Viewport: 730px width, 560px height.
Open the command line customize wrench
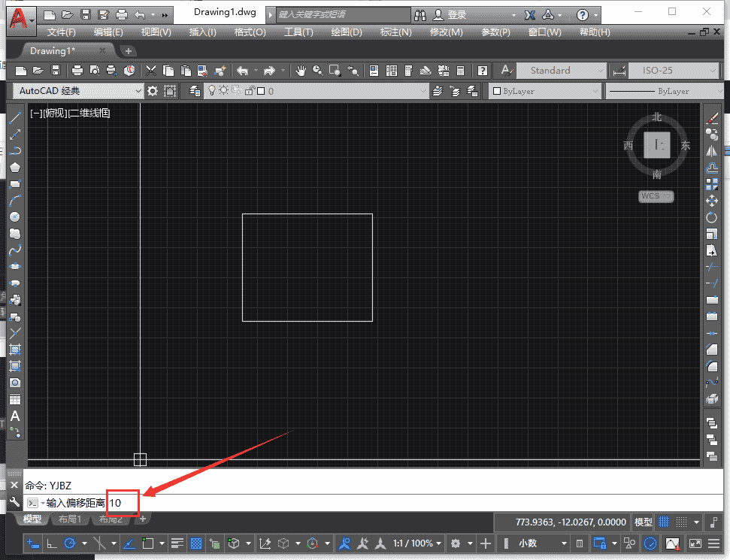(14, 502)
